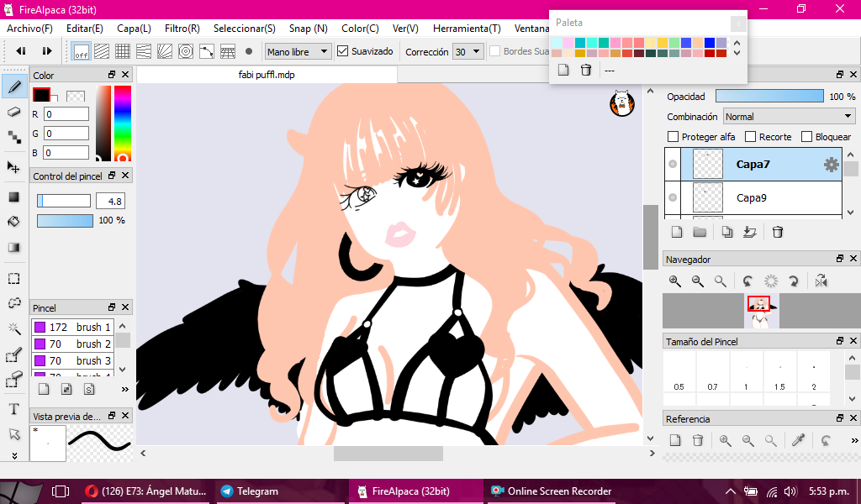Click the brush size slider
The image size is (861, 504).
64,201
